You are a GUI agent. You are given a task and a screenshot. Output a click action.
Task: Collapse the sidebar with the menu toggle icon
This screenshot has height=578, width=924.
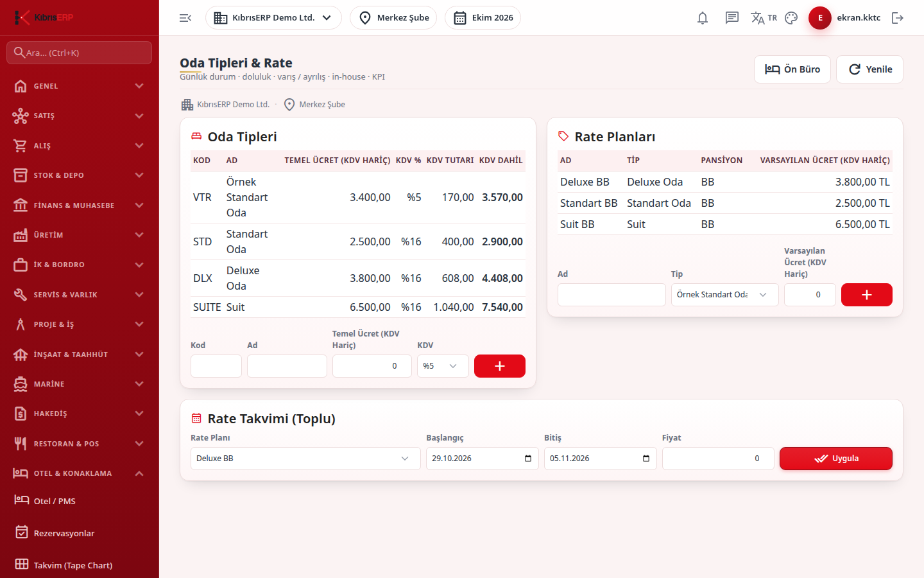coord(185,18)
